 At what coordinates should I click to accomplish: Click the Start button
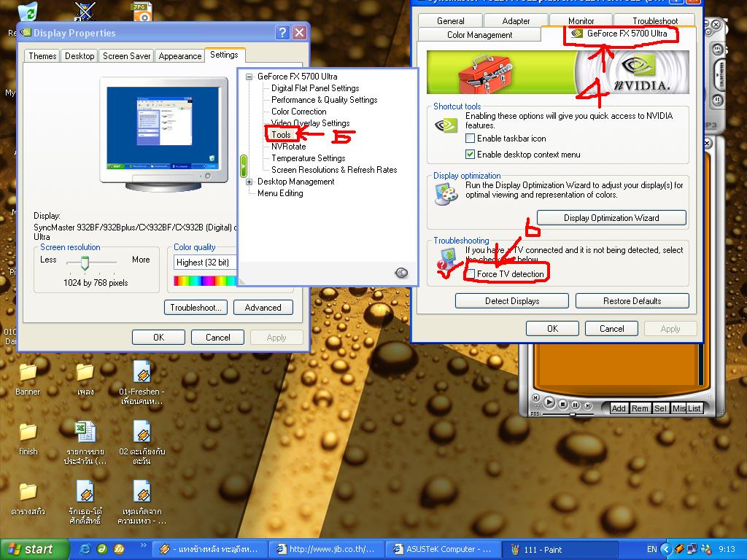[x=34, y=549]
